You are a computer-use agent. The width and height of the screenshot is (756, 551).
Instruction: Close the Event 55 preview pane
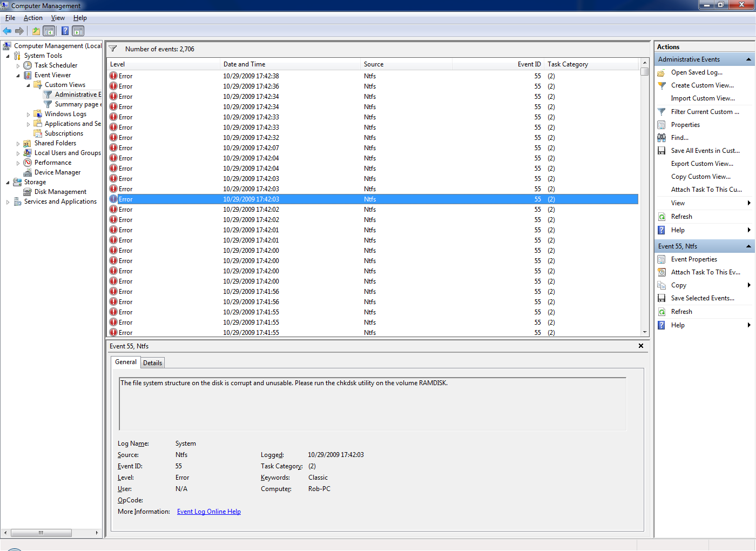641,346
